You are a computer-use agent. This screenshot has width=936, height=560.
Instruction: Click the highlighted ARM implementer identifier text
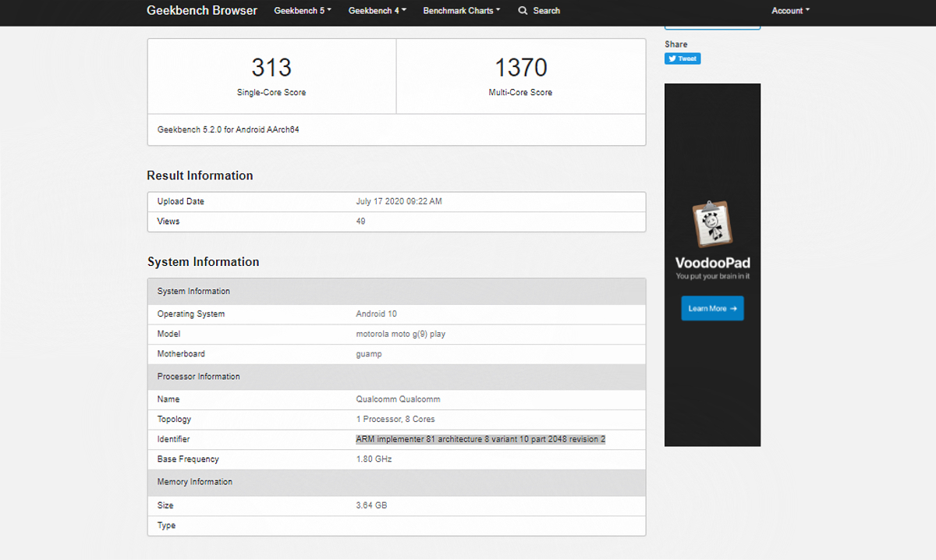pos(480,440)
